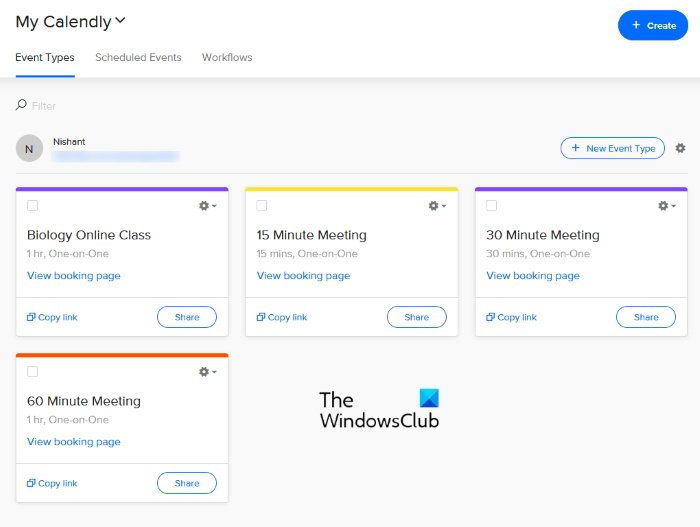Image resolution: width=700 pixels, height=527 pixels.
Task: Tick the Biology Online Class checkbox
Action: [x=33, y=206]
